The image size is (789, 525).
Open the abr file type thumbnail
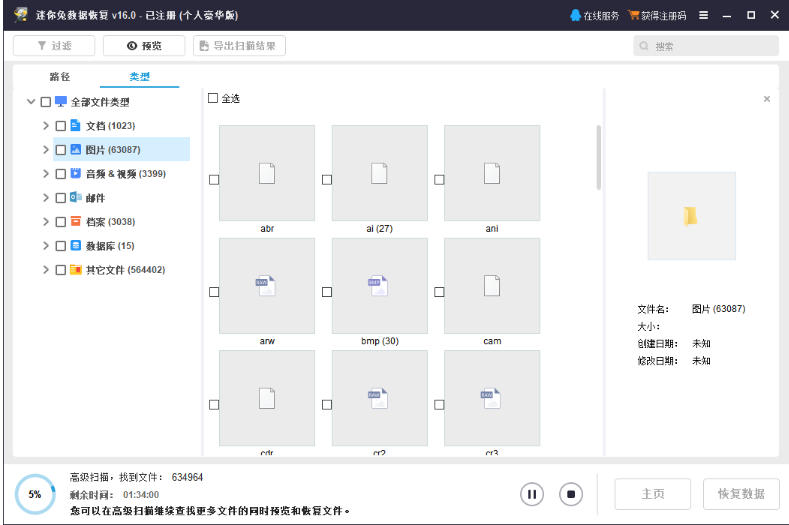(267, 173)
